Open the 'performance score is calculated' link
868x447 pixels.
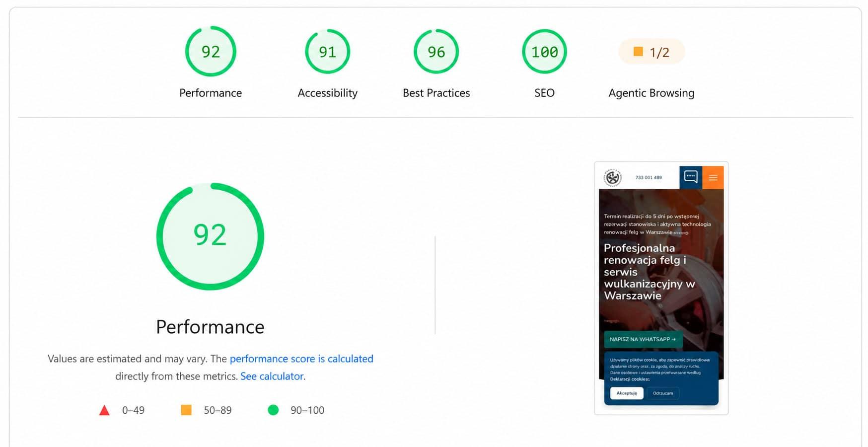(301, 359)
